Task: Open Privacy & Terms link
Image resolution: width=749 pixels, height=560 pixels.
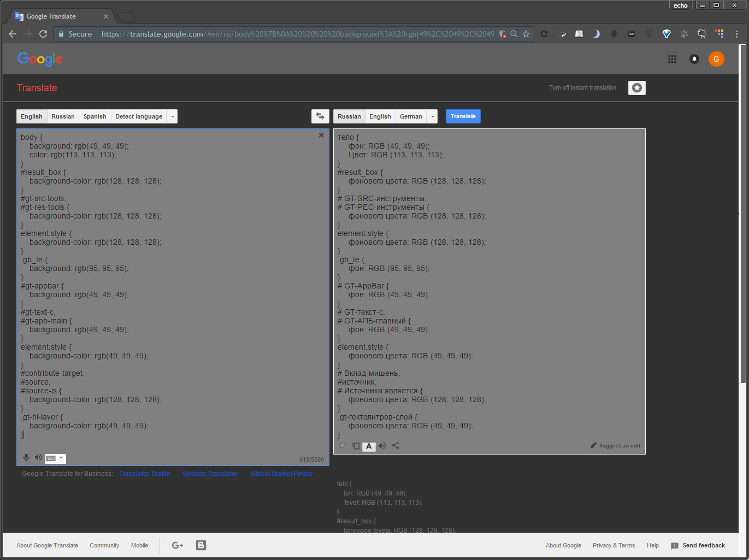Action: (614, 545)
